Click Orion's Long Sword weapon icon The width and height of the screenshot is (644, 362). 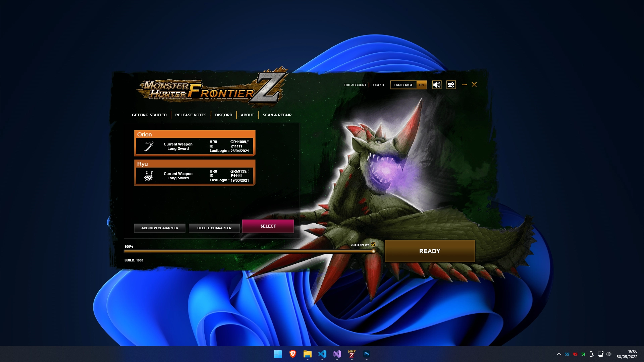tap(149, 146)
